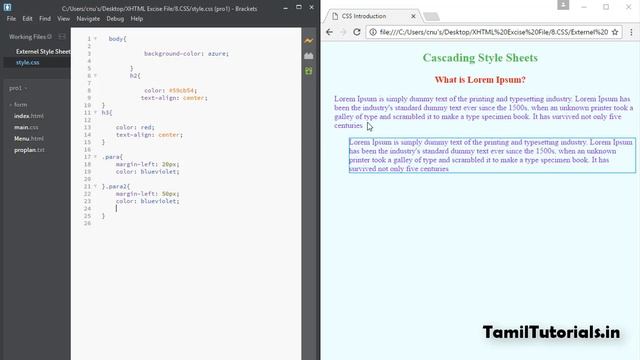Screen dimensions: 640x360
Task: Click the text-align center value on line 9
Action: [x=193, y=98]
